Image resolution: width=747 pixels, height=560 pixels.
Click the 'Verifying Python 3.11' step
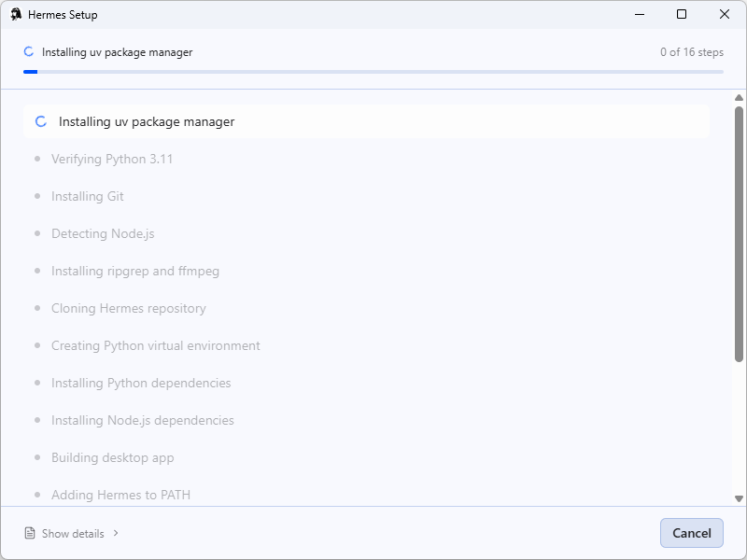tap(112, 159)
